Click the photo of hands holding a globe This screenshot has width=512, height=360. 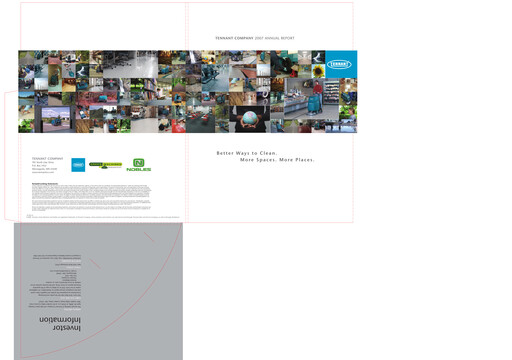click(x=249, y=119)
